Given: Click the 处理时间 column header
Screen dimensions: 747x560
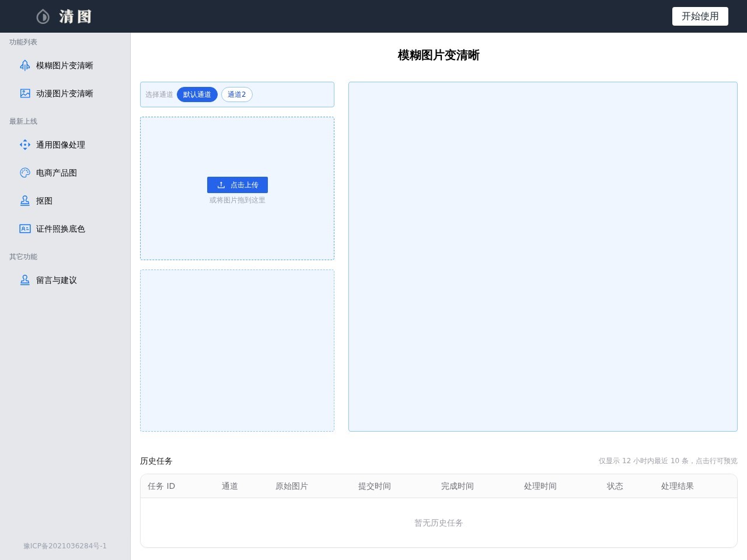Looking at the screenshot, I should pos(540,486).
